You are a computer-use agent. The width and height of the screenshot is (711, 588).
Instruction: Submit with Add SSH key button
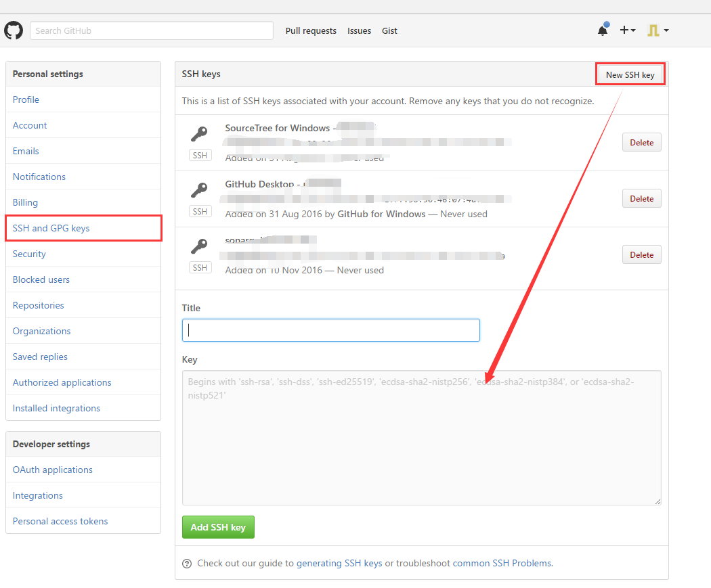(x=218, y=527)
